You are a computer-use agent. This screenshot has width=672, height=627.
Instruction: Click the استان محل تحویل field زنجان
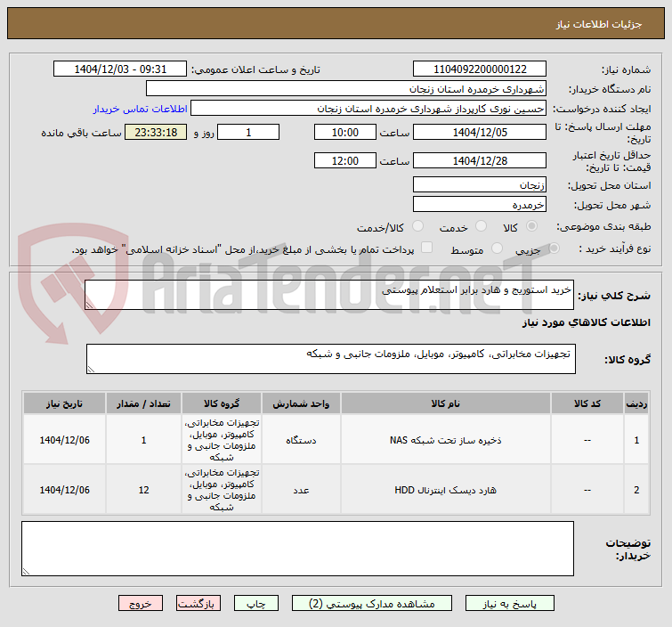tap(480, 184)
